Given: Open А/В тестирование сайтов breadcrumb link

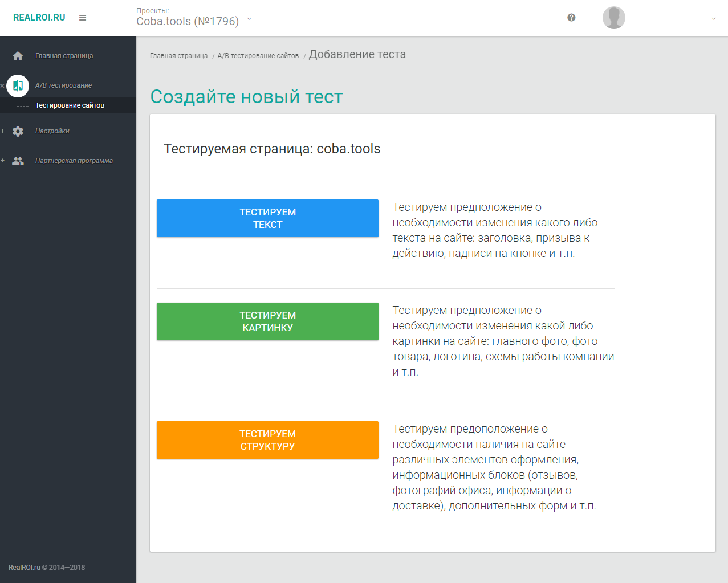Looking at the screenshot, I should click(258, 55).
